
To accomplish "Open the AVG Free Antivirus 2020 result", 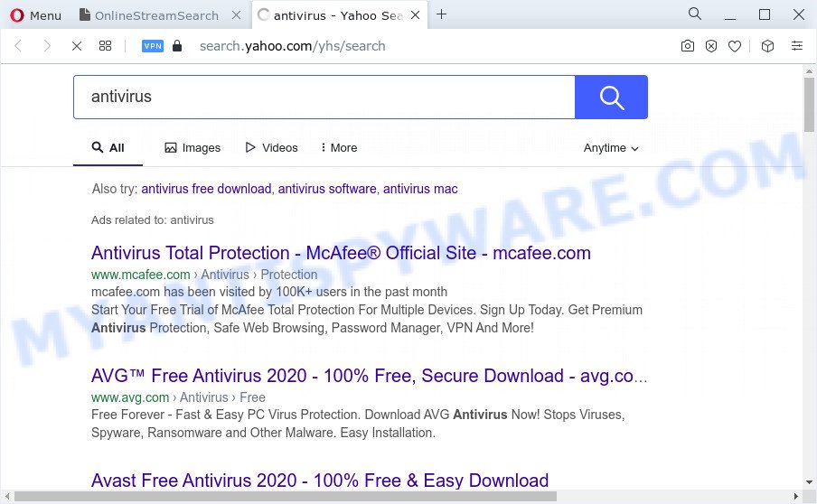I will [x=369, y=376].
